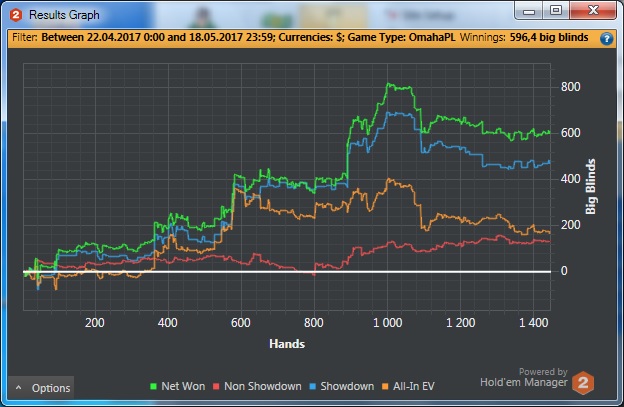Viewport: 624px width, 407px height.
Task: Click the orange Hold'em Manager 2 hexagon logo
Action: (x=583, y=382)
